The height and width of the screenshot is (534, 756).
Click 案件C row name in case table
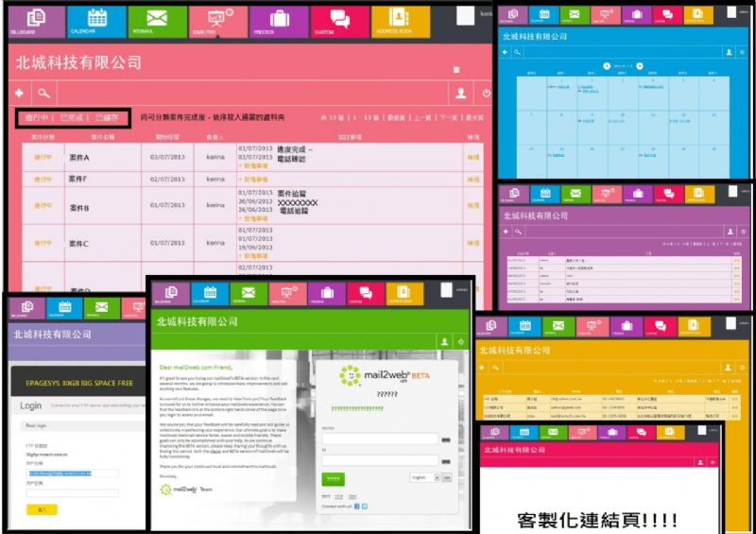pos(78,244)
